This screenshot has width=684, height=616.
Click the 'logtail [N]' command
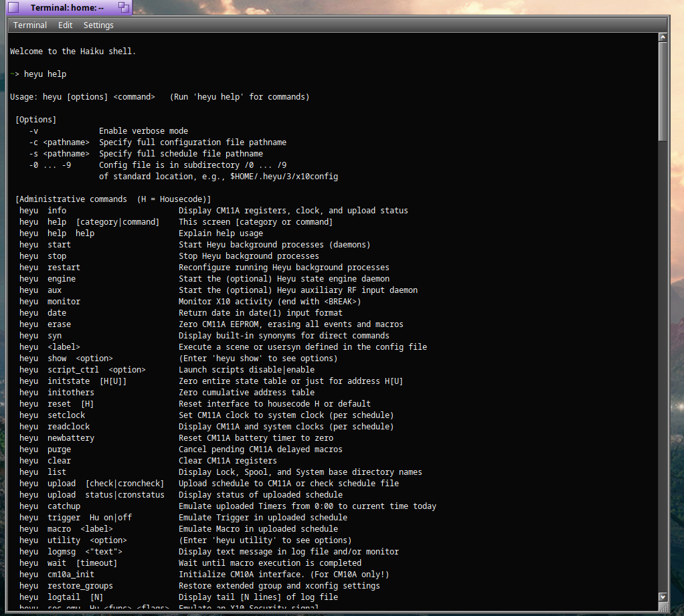pyautogui.click(x=76, y=597)
